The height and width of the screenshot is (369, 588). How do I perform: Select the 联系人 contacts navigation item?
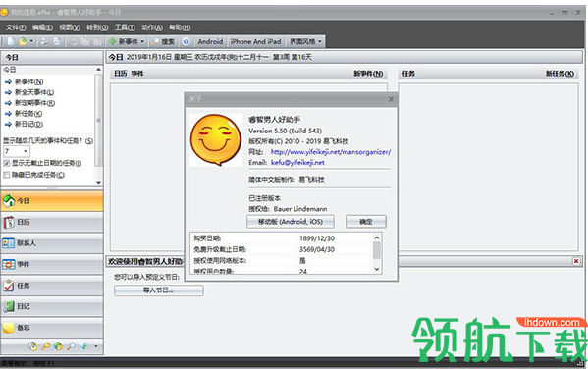coord(52,243)
